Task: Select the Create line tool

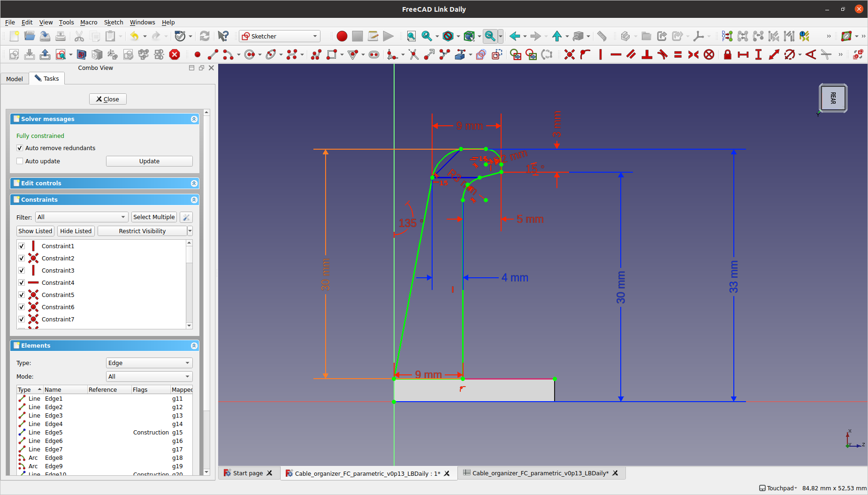Action: [213, 54]
